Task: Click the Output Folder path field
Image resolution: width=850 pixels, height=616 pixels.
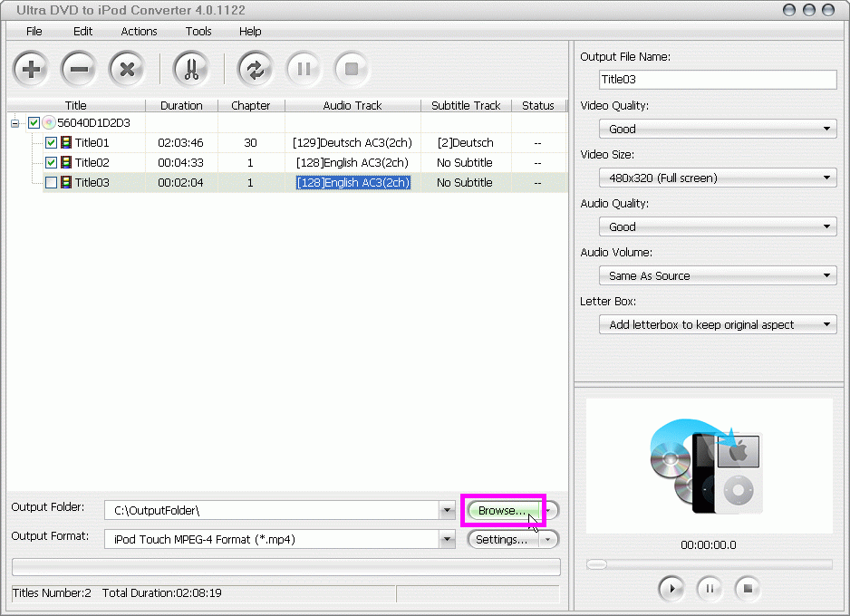Action: tap(272, 510)
